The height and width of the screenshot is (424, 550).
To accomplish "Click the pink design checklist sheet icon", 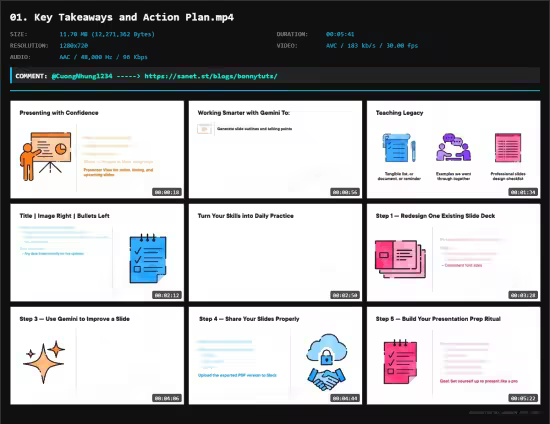I will point(508,148).
